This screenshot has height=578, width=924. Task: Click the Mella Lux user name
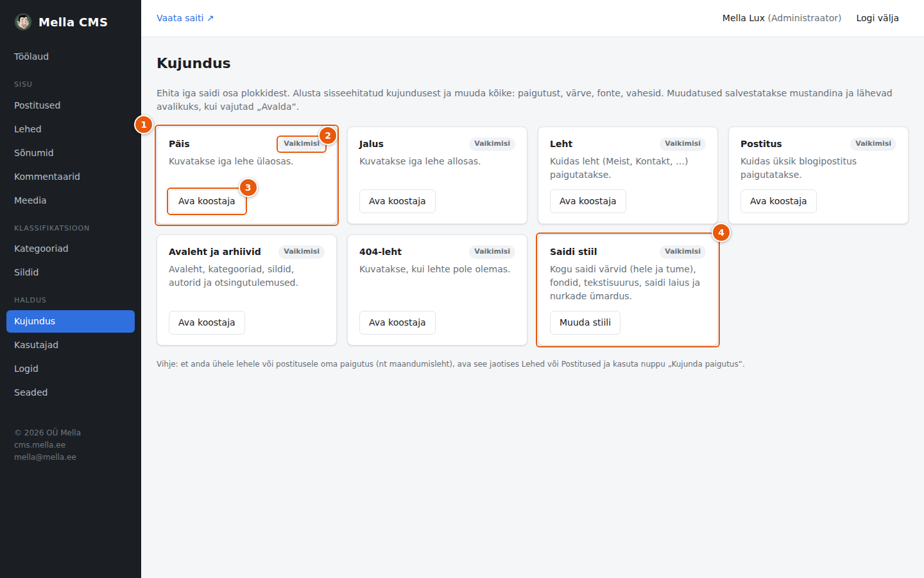(x=743, y=18)
